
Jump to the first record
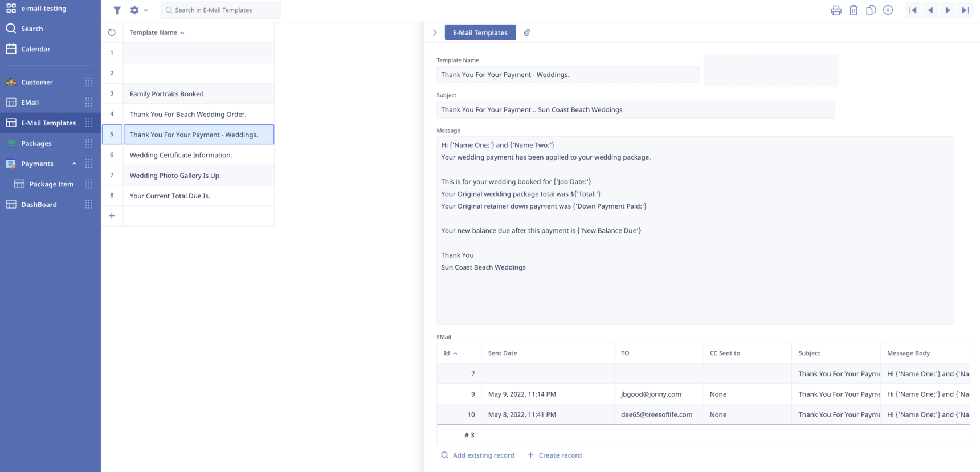click(913, 10)
